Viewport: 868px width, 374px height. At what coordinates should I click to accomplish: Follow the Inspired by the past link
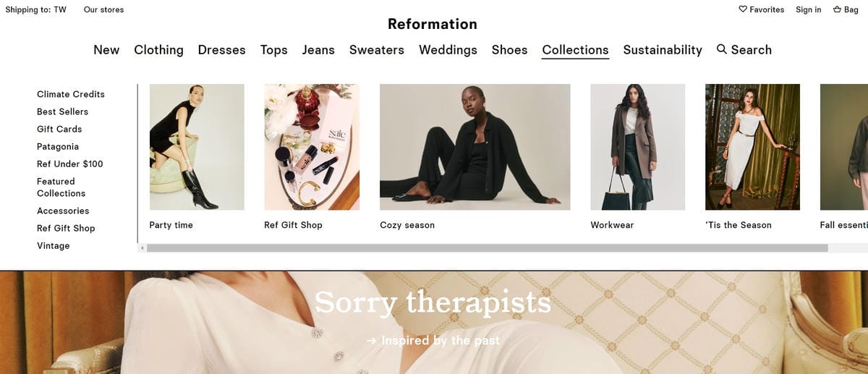[433, 340]
